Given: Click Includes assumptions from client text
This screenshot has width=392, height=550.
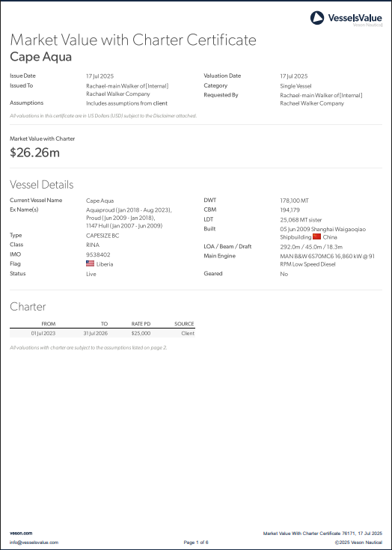Looking at the screenshot, I should pyautogui.click(x=127, y=103).
